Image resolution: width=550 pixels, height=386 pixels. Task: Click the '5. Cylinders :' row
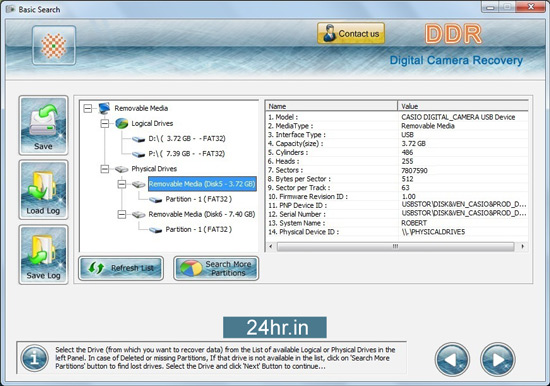pos(397,152)
